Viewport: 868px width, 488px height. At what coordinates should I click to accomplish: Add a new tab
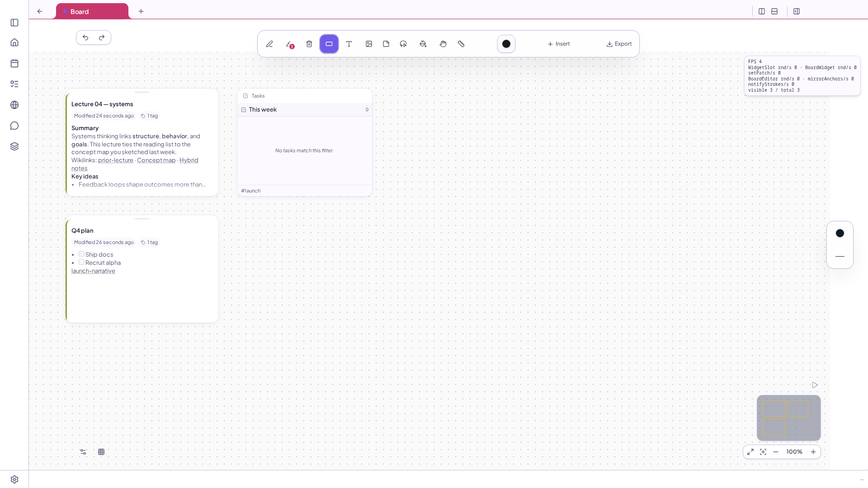141,11
